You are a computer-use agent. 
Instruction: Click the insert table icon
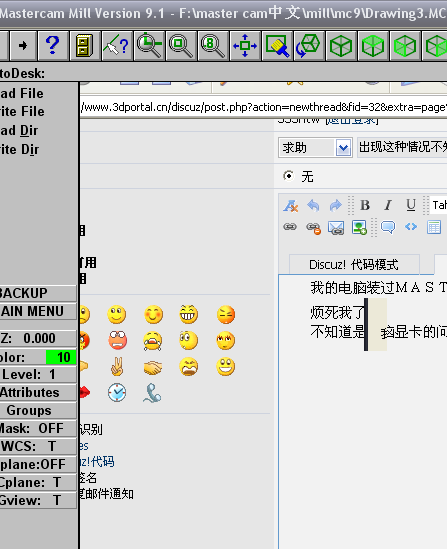pos(434,227)
